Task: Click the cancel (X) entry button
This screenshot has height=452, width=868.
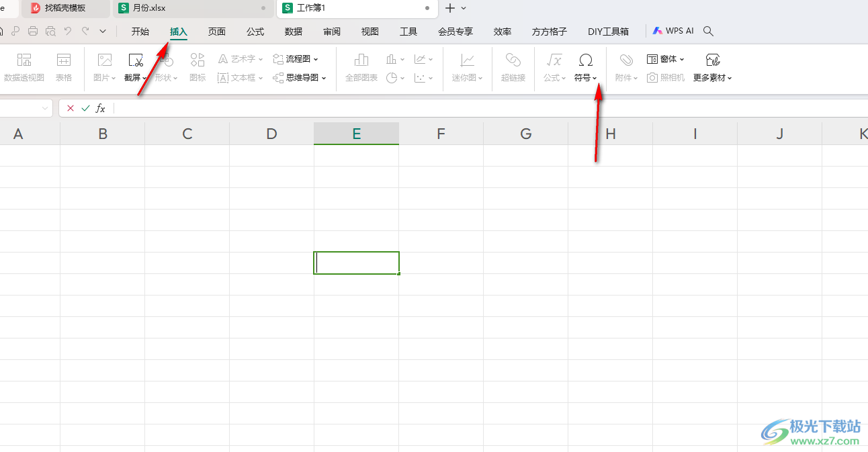Action: point(71,108)
